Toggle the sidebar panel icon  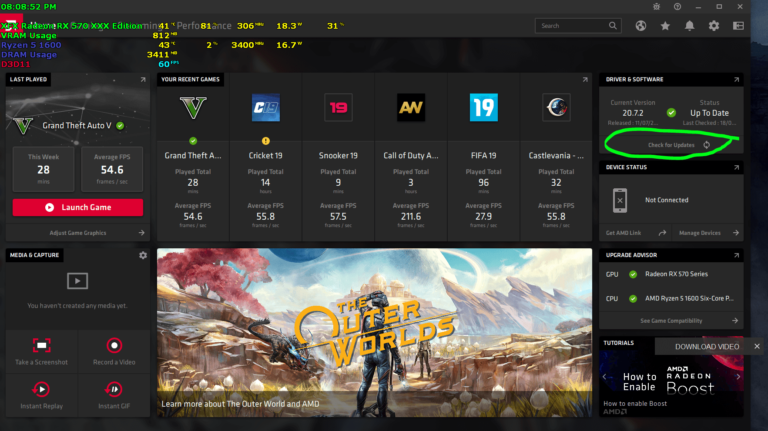(738, 25)
